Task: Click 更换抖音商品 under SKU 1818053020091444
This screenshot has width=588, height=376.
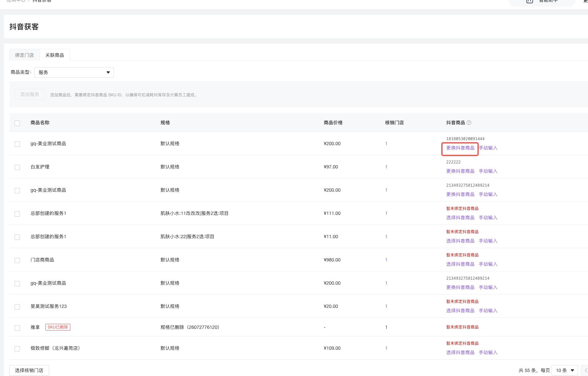Action: (460, 148)
